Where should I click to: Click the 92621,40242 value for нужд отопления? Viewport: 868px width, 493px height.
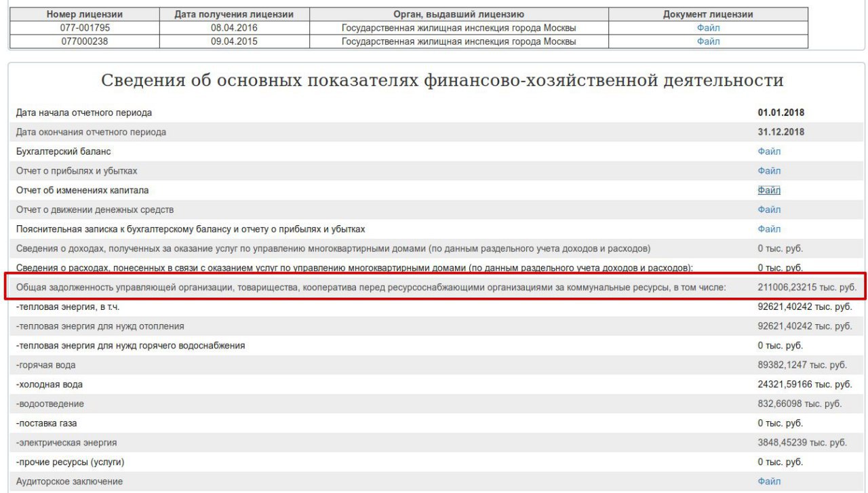[805, 326]
